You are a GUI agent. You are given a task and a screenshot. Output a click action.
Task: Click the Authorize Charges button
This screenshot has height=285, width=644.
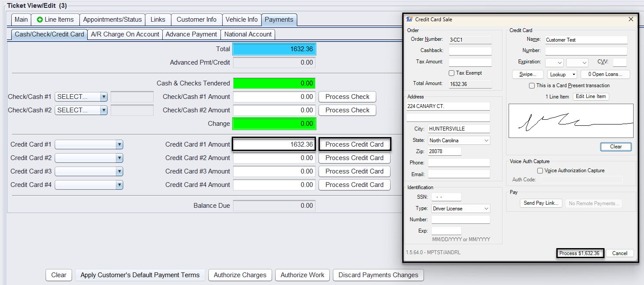[x=240, y=275]
